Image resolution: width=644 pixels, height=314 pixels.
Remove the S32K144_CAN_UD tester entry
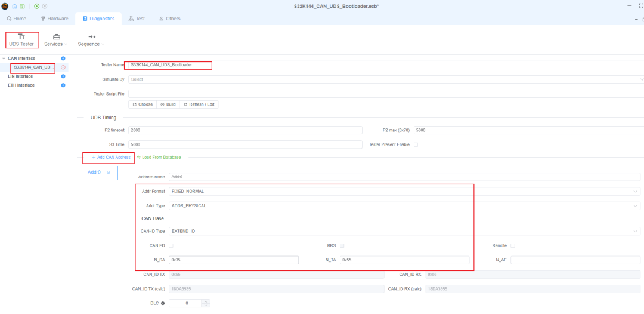[63, 67]
